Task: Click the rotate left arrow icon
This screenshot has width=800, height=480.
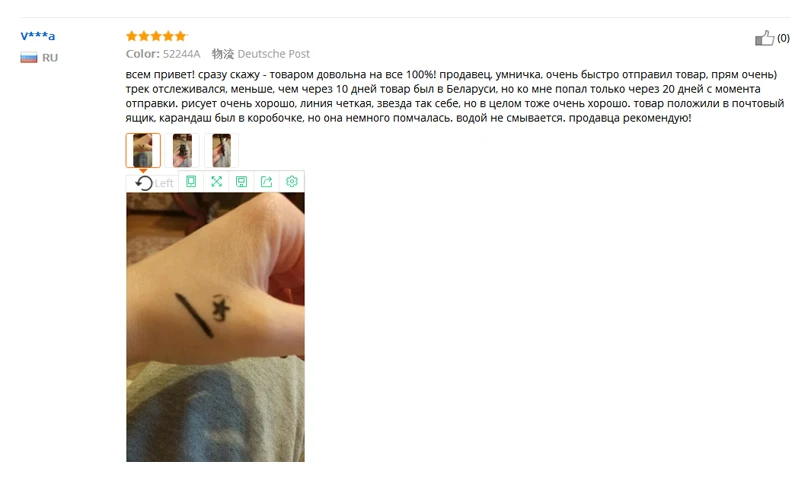Action: (x=144, y=183)
